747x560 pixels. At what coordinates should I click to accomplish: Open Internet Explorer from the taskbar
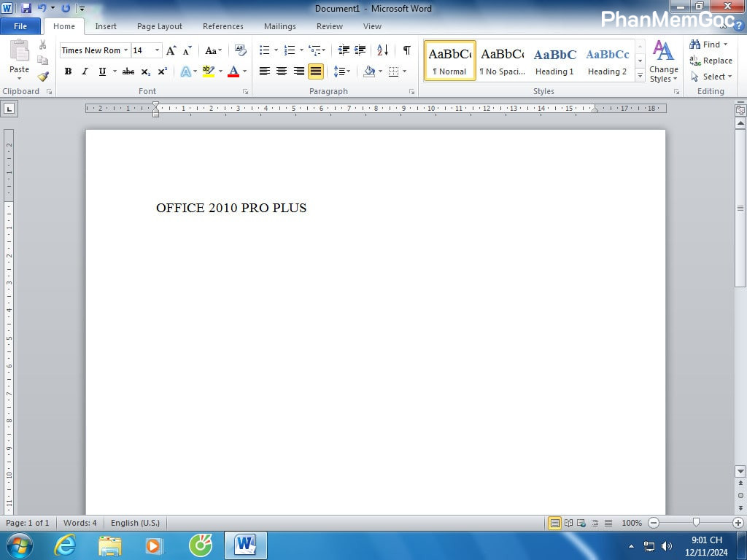tap(65, 545)
